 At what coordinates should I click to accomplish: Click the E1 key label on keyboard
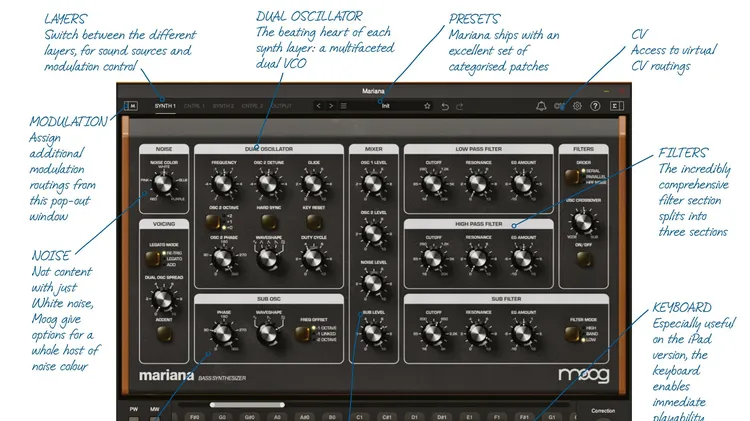pyautogui.click(x=469, y=417)
